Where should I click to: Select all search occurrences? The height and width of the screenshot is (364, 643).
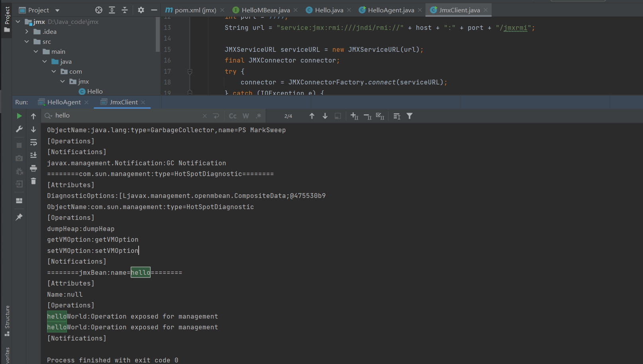click(380, 116)
